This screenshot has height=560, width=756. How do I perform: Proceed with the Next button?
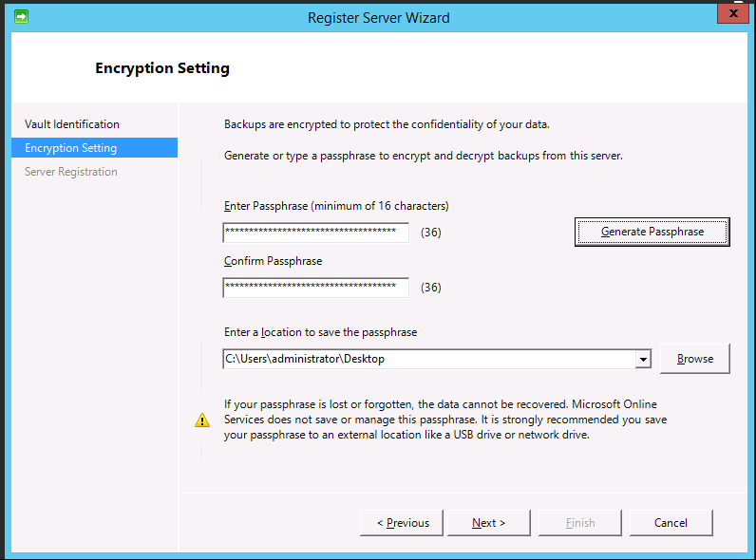489,523
